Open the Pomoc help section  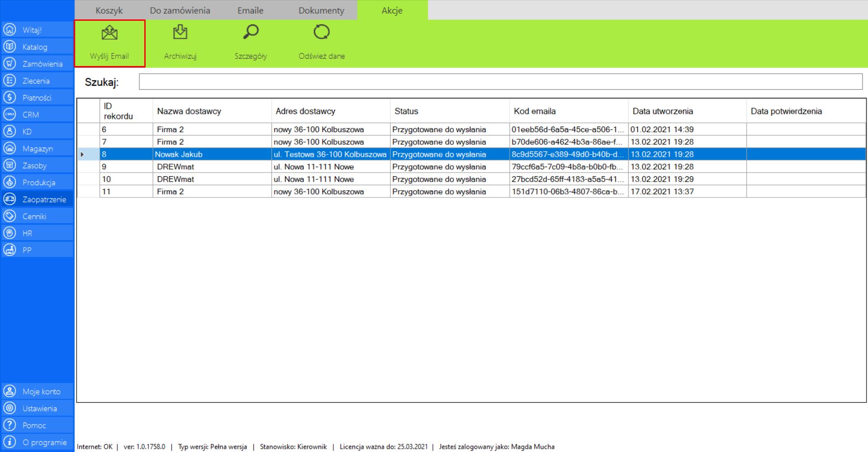[x=34, y=425]
